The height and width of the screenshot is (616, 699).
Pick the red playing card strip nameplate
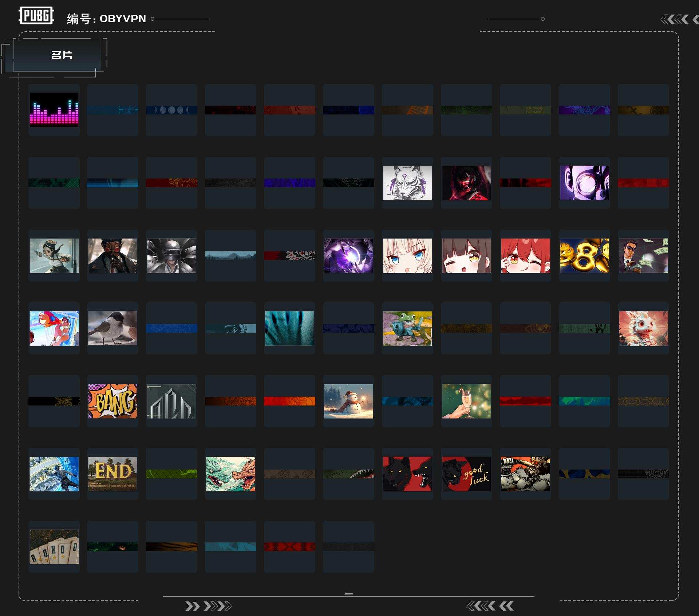pyautogui.click(x=289, y=110)
